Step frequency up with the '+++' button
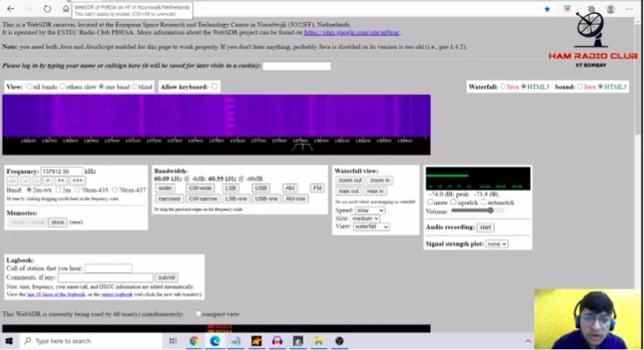Screen dimensions: 644x350 point(77,180)
